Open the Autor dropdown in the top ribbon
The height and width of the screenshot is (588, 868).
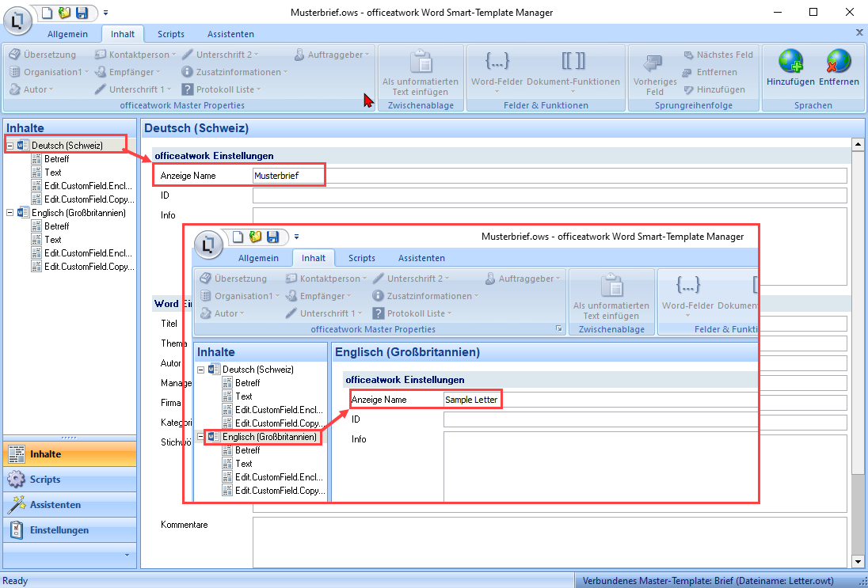pyautogui.click(x=31, y=89)
